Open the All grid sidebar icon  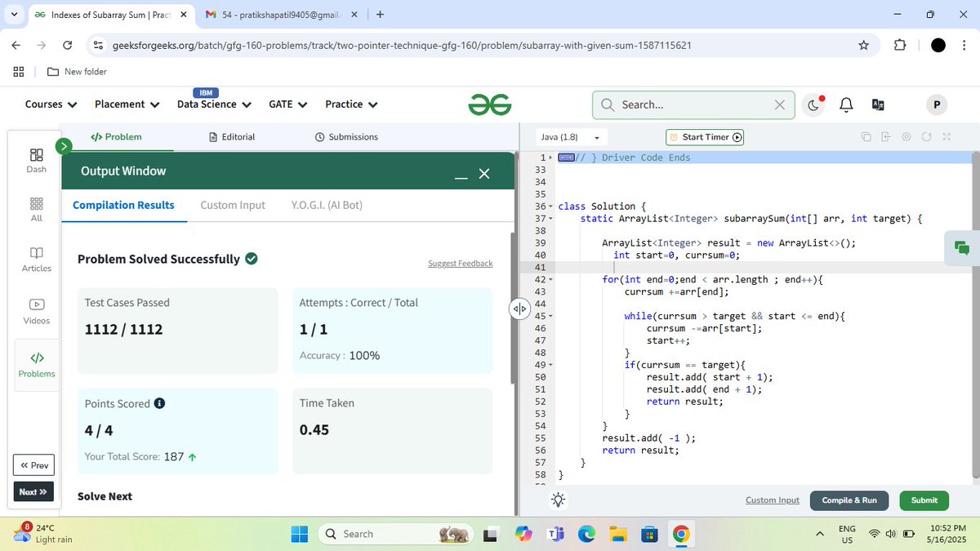point(37,209)
